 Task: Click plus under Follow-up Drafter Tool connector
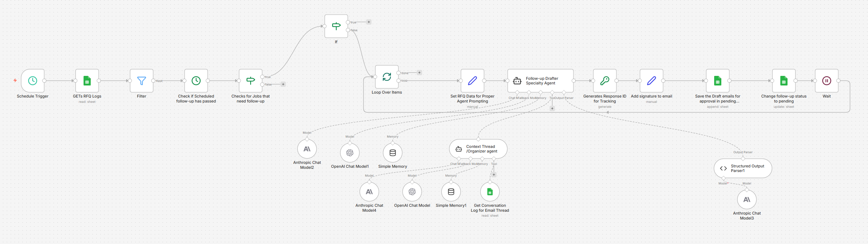coord(552,109)
